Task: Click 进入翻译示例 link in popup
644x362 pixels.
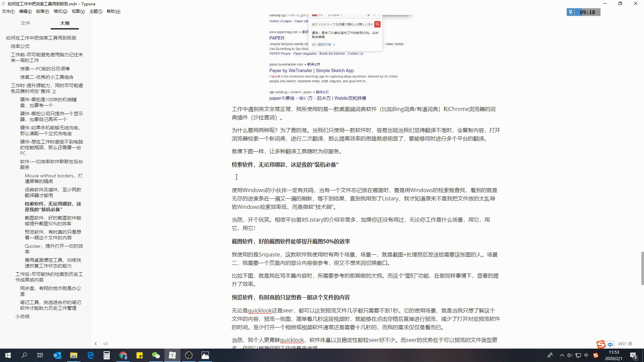Action: (x=322, y=44)
